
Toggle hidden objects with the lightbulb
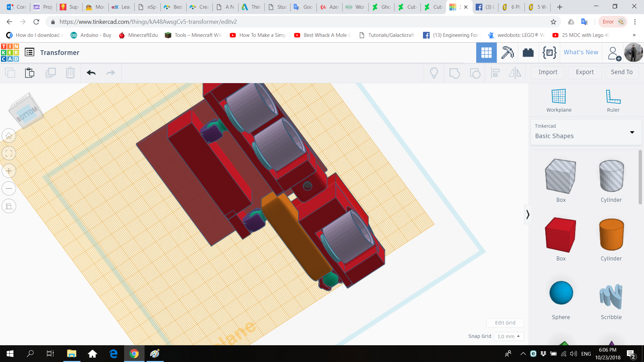pyautogui.click(x=434, y=73)
